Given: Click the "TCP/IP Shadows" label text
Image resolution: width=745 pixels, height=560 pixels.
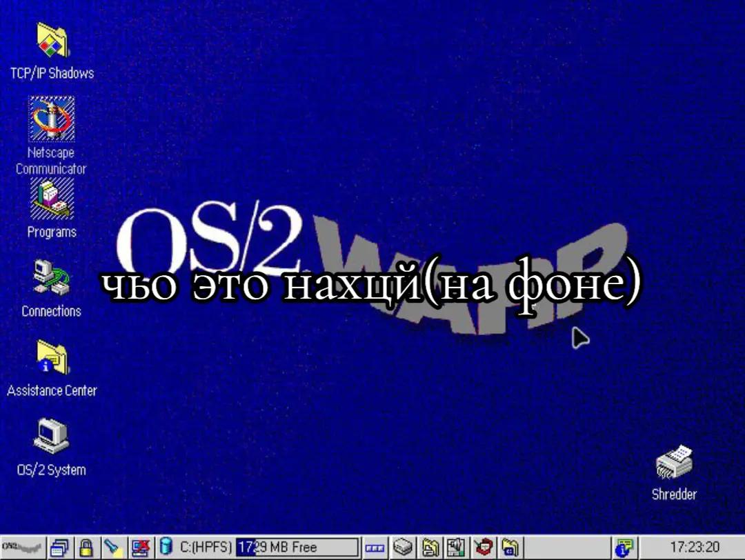Looking at the screenshot, I should (52, 73).
